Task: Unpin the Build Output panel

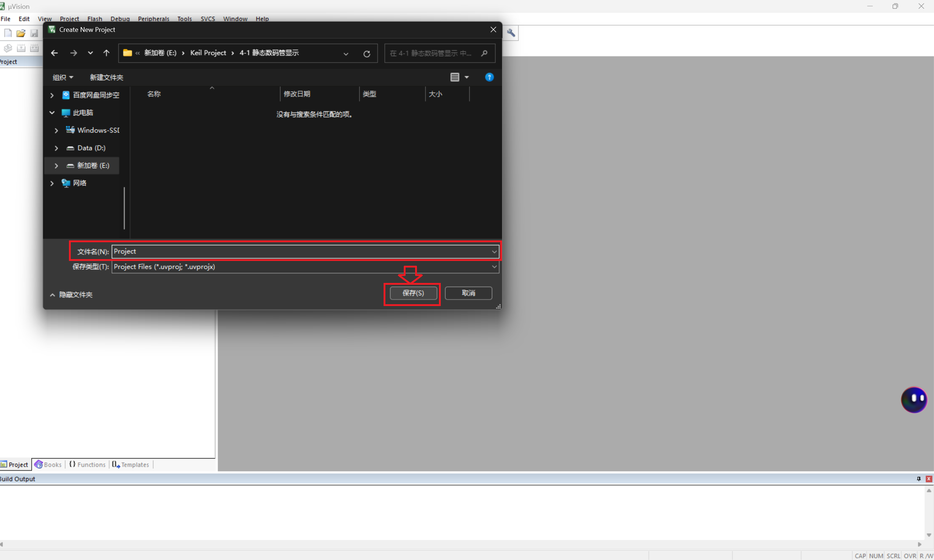Action: (919, 479)
